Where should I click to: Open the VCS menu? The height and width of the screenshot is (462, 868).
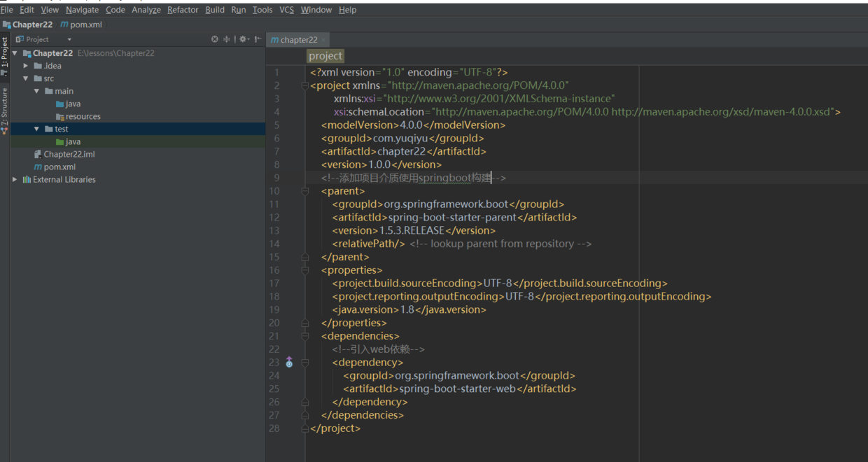pos(286,10)
